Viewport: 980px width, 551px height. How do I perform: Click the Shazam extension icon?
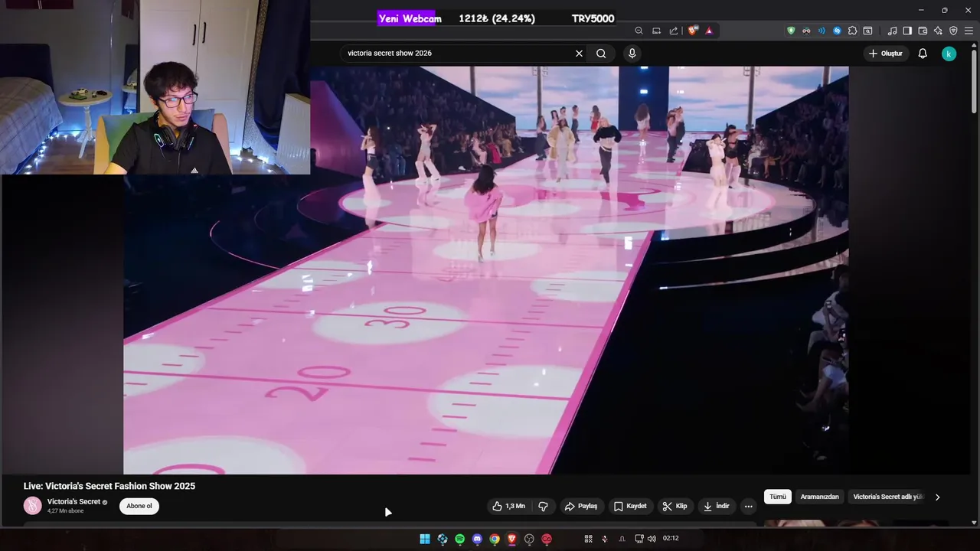pyautogui.click(x=837, y=31)
